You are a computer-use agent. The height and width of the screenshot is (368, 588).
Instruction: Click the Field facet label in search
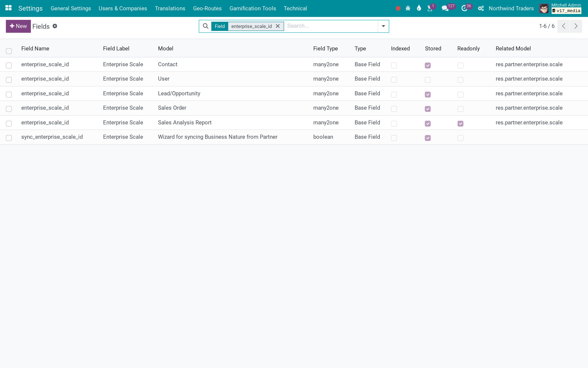click(x=220, y=26)
